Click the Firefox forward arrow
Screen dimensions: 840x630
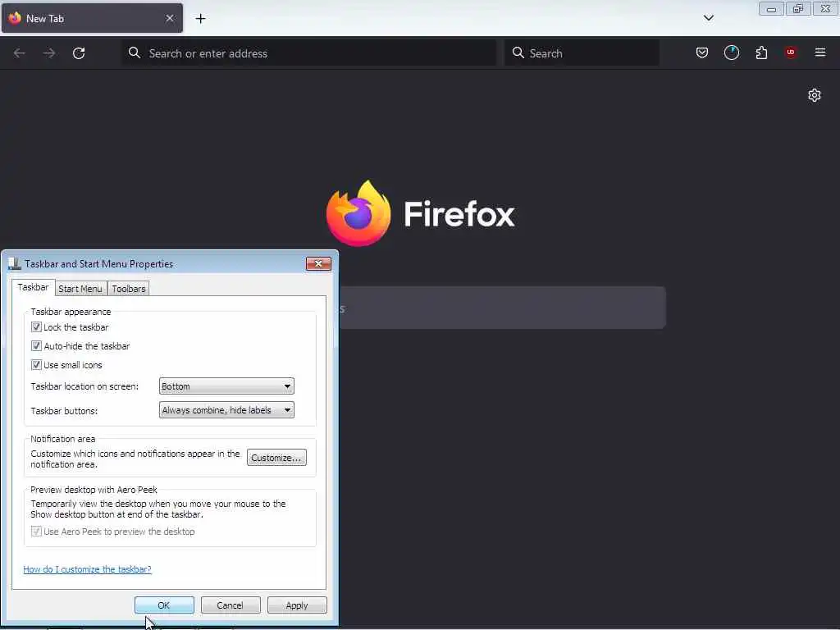point(48,53)
